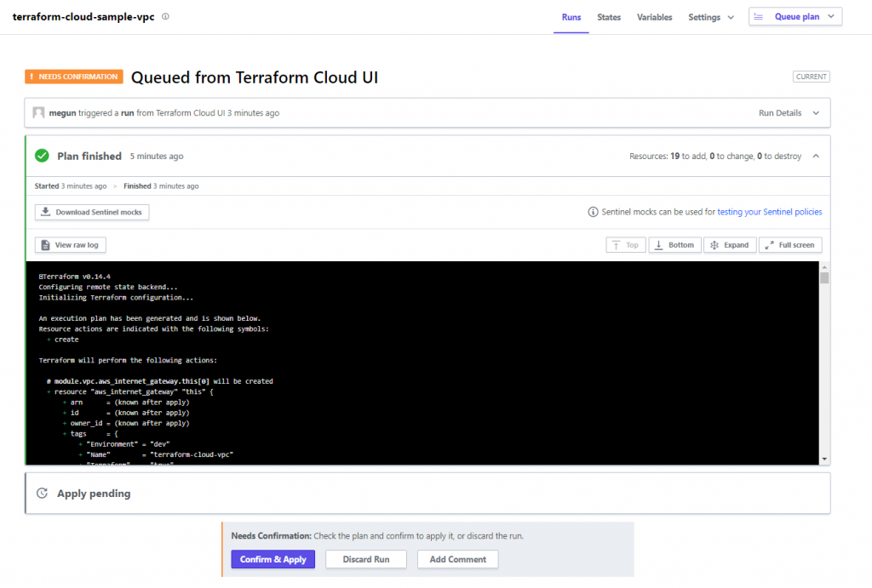The width and height of the screenshot is (872, 588).
Task: Click the workspace name terraform-cloud-sample-vpc
Action: pos(83,17)
